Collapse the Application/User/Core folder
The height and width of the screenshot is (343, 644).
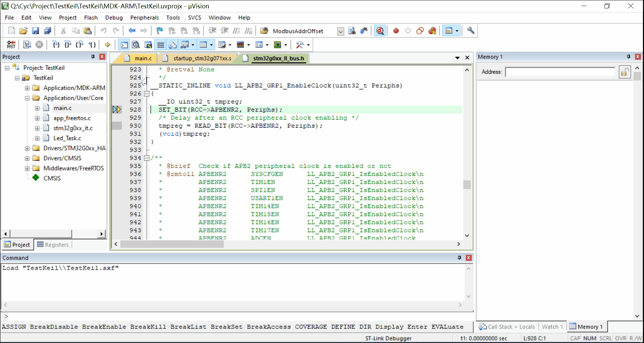click(27, 98)
